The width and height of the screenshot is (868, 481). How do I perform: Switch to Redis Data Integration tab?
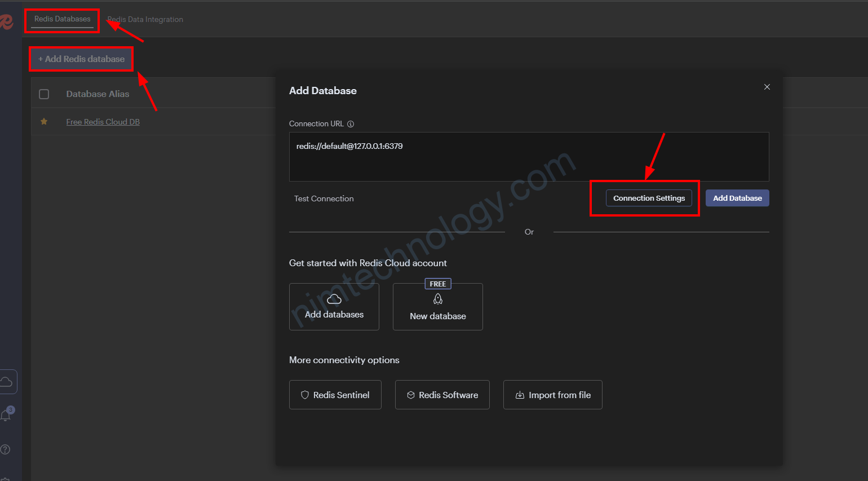[x=145, y=19]
